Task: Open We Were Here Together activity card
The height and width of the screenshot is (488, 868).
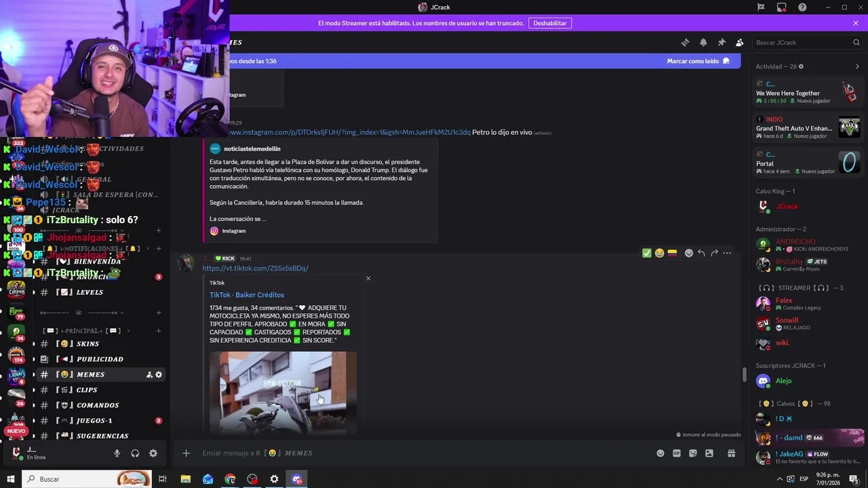Action: click(x=807, y=92)
